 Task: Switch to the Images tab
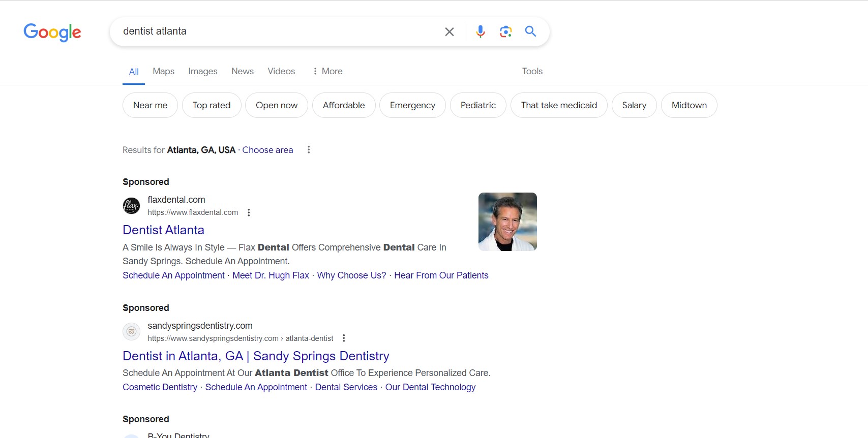pyautogui.click(x=202, y=72)
